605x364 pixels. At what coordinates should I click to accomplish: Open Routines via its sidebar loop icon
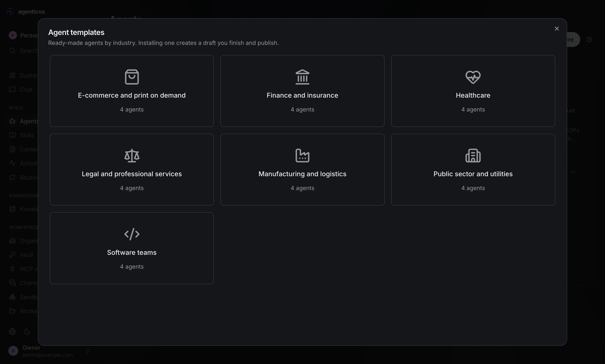(x=12, y=177)
